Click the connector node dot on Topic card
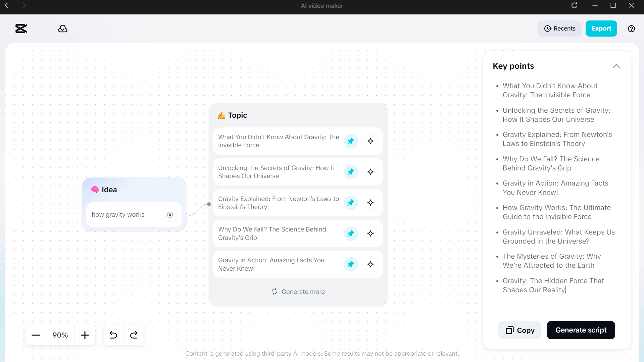The image size is (644, 362). pyautogui.click(x=209, y=204)
